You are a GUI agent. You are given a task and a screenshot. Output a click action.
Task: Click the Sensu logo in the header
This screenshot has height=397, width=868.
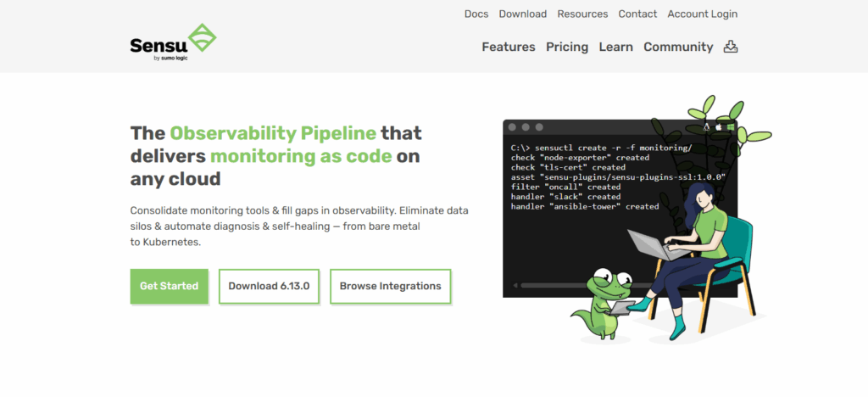[x=173, y=42]
